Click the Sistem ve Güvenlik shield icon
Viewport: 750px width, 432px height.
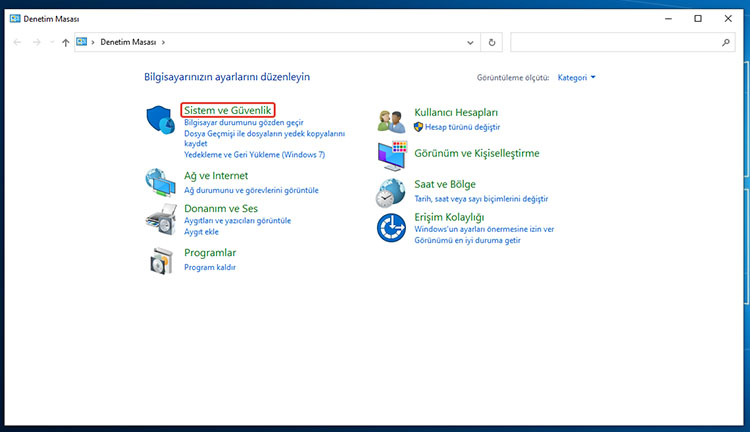pos(160,120)
